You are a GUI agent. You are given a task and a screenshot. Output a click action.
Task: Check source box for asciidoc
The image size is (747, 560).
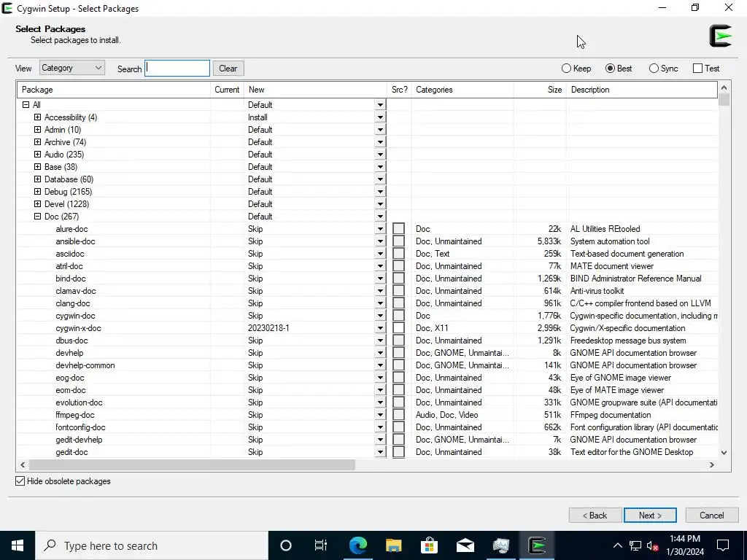point(399,253)
